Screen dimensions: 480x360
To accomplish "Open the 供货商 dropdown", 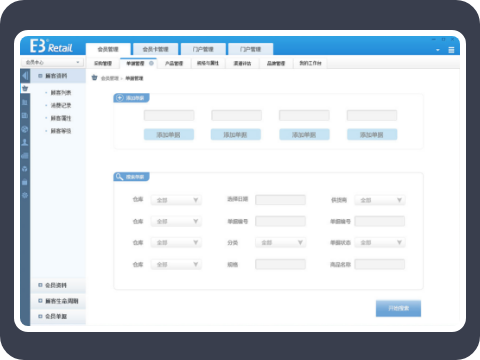I will 380,200.
